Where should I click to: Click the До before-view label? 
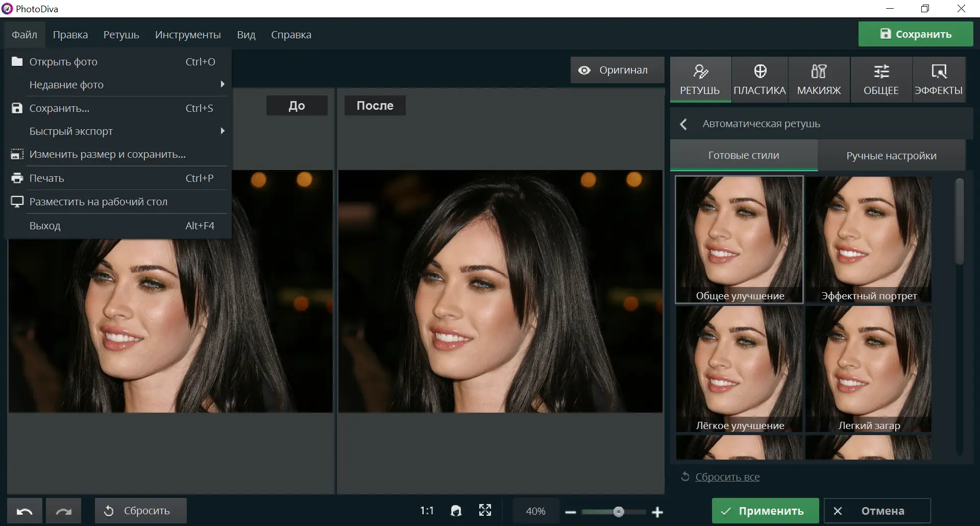tap(297, 106)
